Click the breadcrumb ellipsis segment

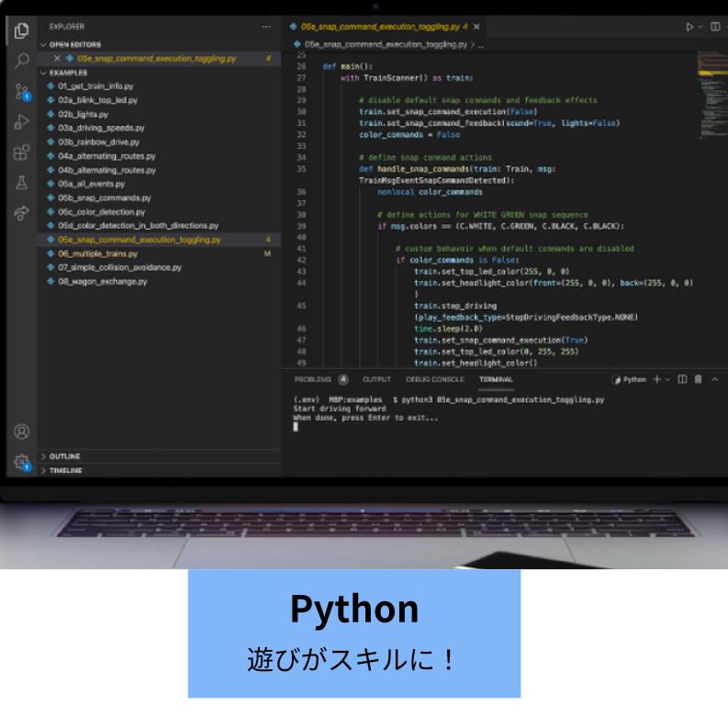[480, 45]
